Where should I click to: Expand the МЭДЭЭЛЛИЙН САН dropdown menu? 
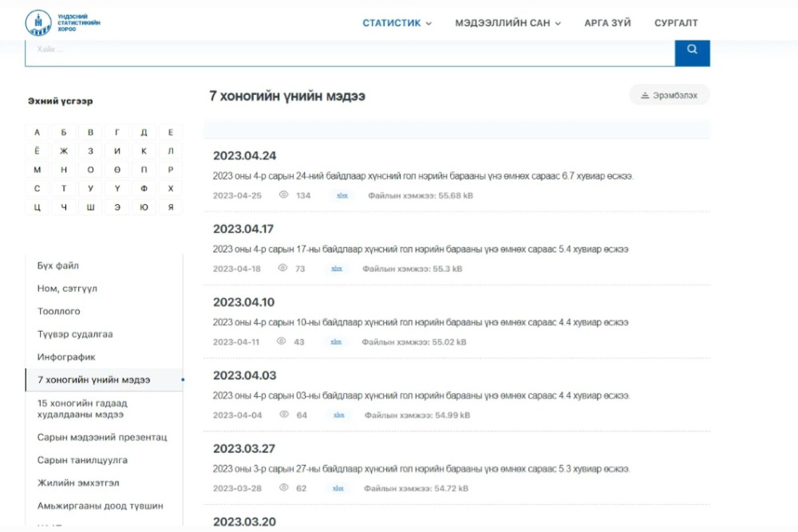(508, 23)
